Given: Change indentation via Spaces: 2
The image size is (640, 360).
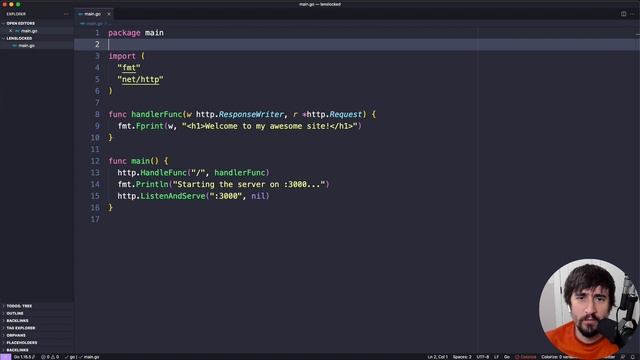Looking at the screenshot, I should (462, 357).
